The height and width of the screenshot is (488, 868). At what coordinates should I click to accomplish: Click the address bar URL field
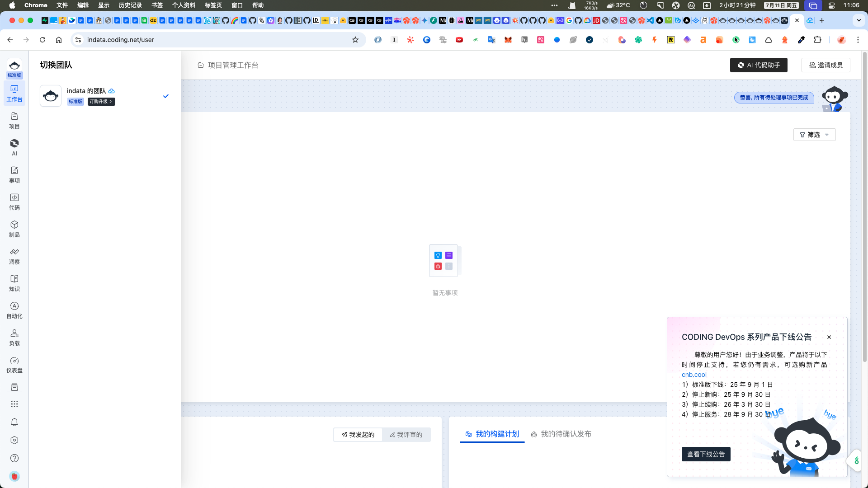[217, 40]
